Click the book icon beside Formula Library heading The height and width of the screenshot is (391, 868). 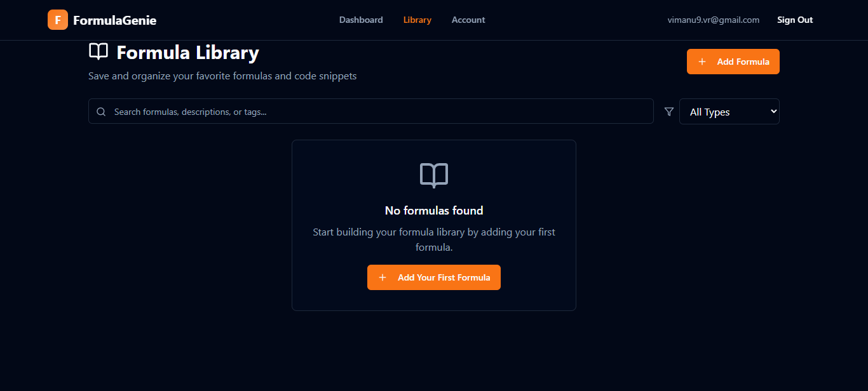[98, 52]
